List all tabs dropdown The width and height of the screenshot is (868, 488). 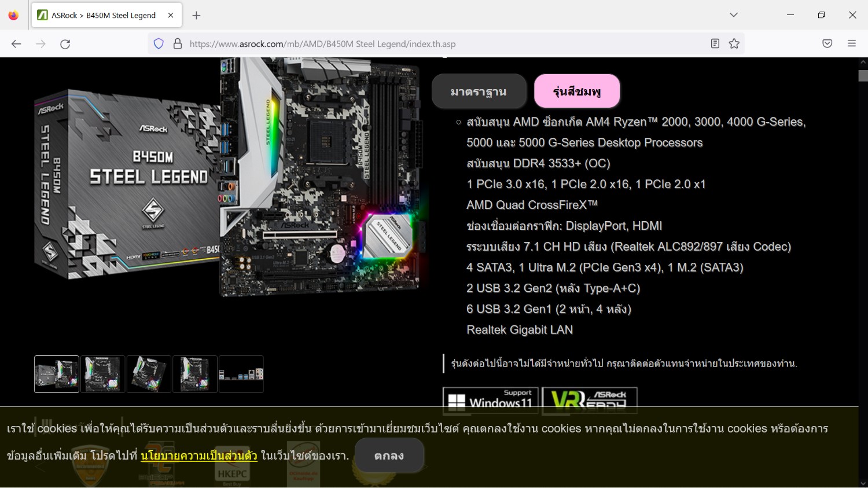click(x=734, y=15)
